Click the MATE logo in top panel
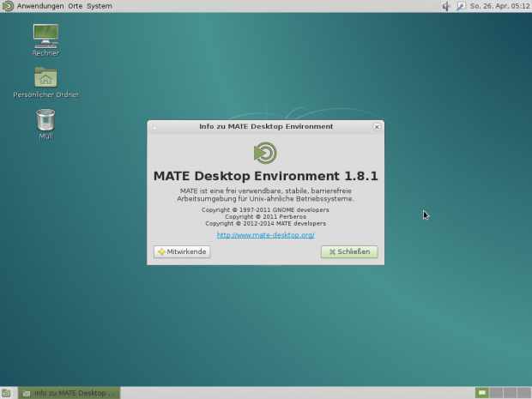This screenshot has width=532, height=399. (x=8, y=6)
